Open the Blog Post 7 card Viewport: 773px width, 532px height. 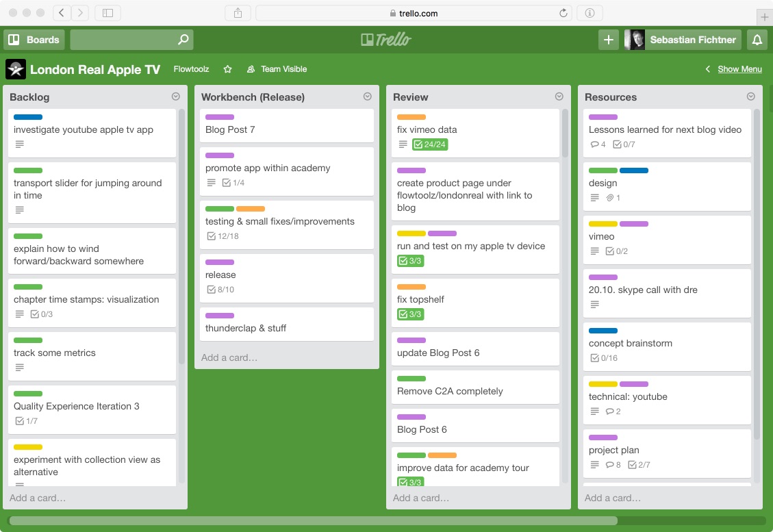(x=286, y=126)
